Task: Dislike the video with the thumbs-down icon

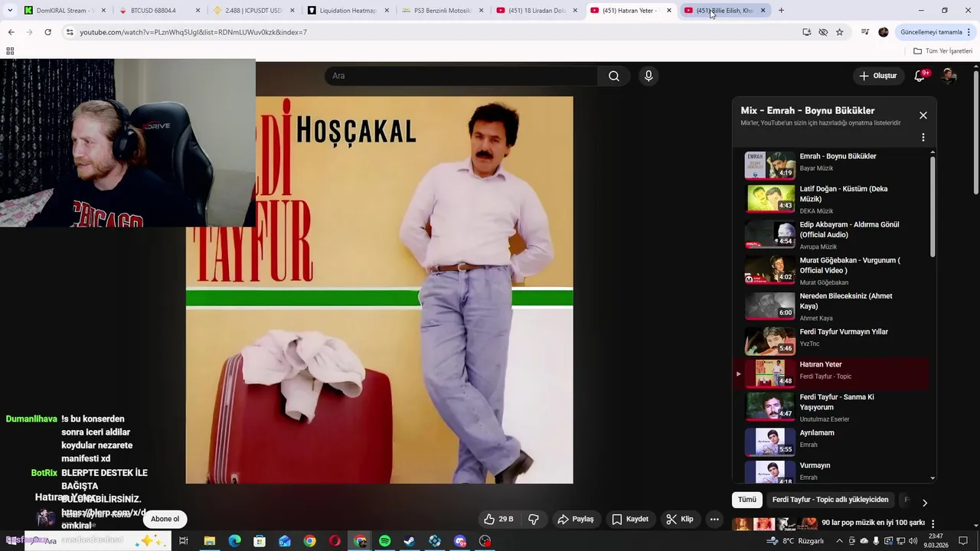Action: point(534,519)
